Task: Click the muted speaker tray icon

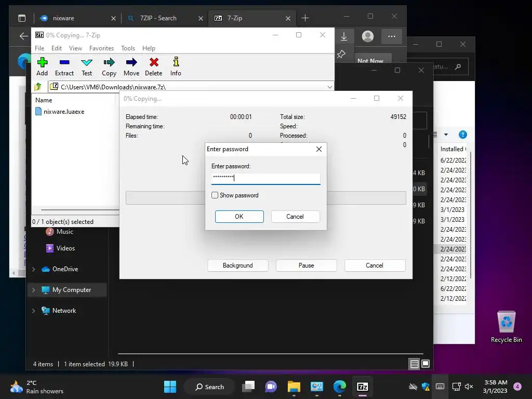Action: pyautogui.click(x=469, y=387)
